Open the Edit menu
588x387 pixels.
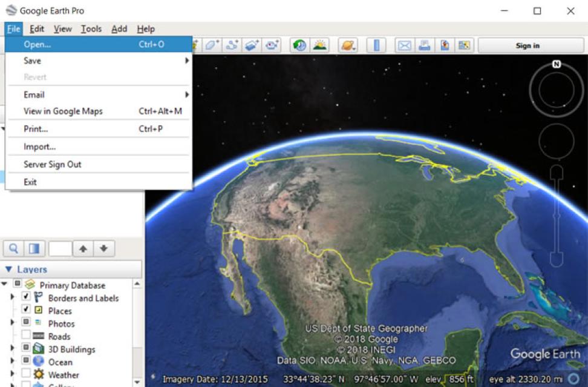tap(37, 29)
